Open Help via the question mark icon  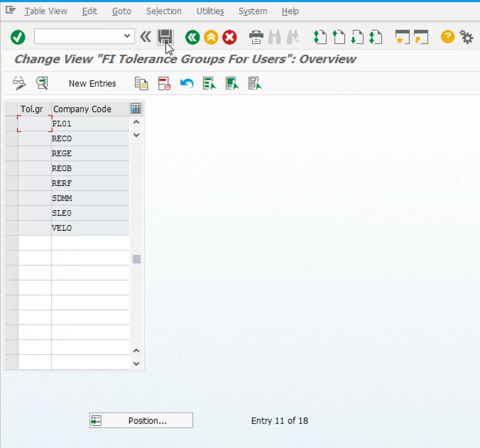pyautogui.click(x=448, y=37)
